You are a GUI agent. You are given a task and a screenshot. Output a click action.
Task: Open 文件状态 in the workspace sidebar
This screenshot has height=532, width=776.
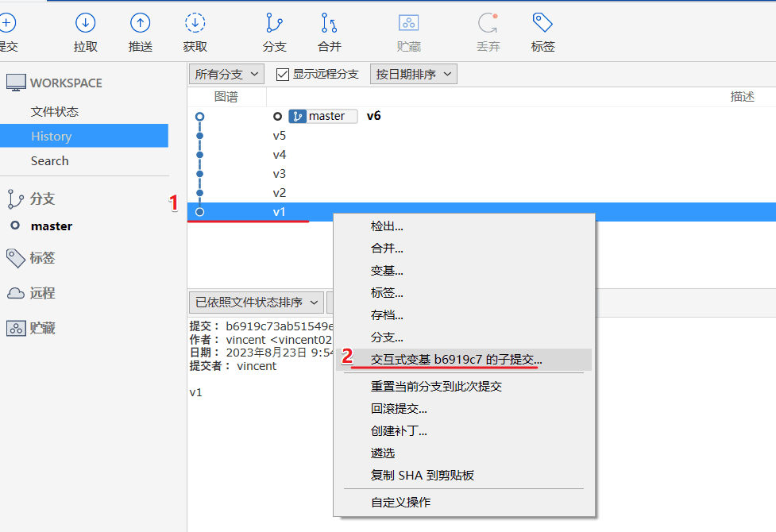55,112
